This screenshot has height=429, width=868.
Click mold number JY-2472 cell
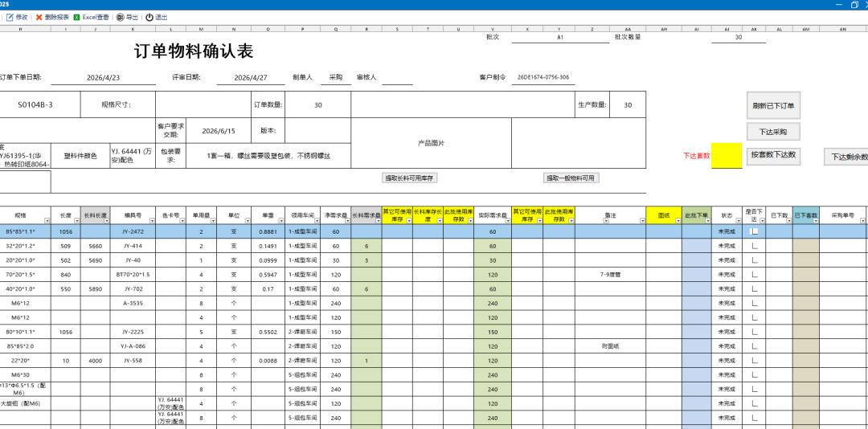click(x=133, y=231)
